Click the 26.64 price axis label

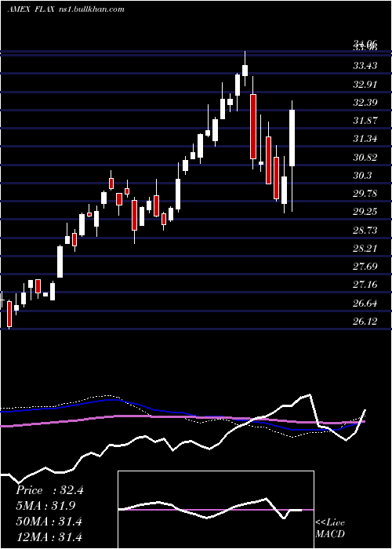click(365, 304)
